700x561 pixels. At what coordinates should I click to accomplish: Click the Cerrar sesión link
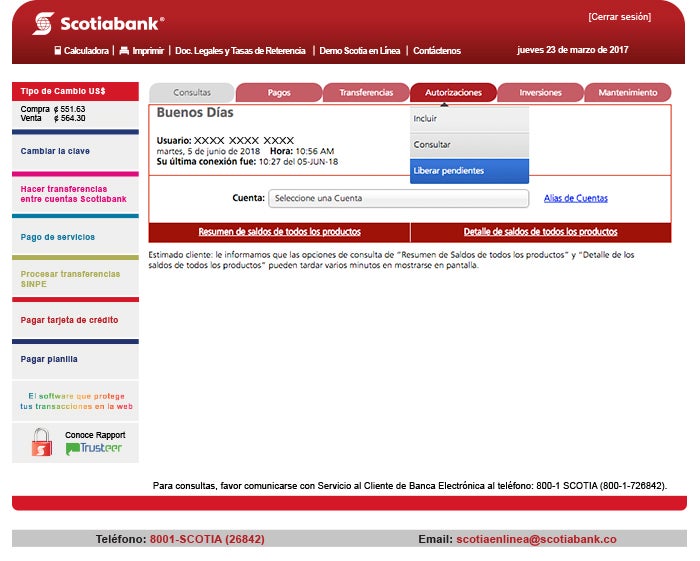click(619, 17)
